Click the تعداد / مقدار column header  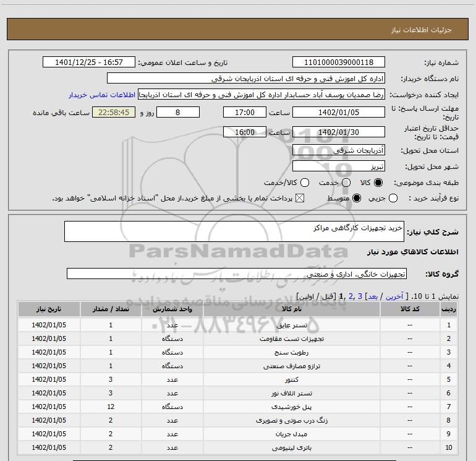111,309
